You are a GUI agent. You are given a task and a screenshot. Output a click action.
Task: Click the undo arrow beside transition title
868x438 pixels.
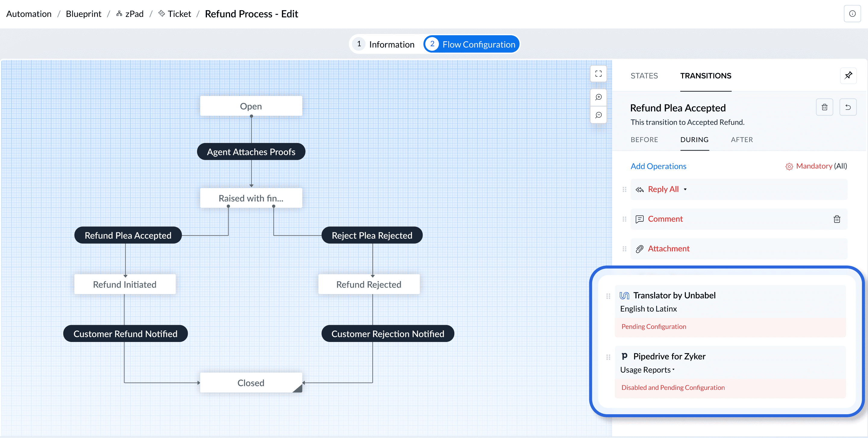(x=848, y=107)
